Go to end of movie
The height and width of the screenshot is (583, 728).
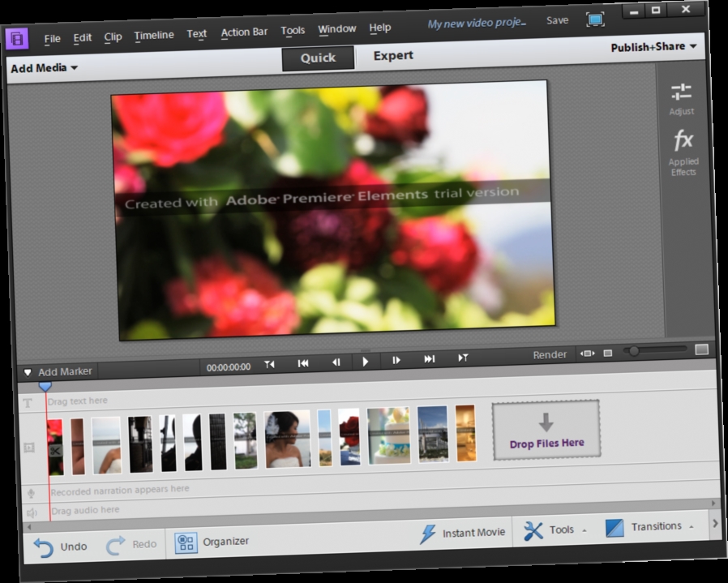(429, 358)
